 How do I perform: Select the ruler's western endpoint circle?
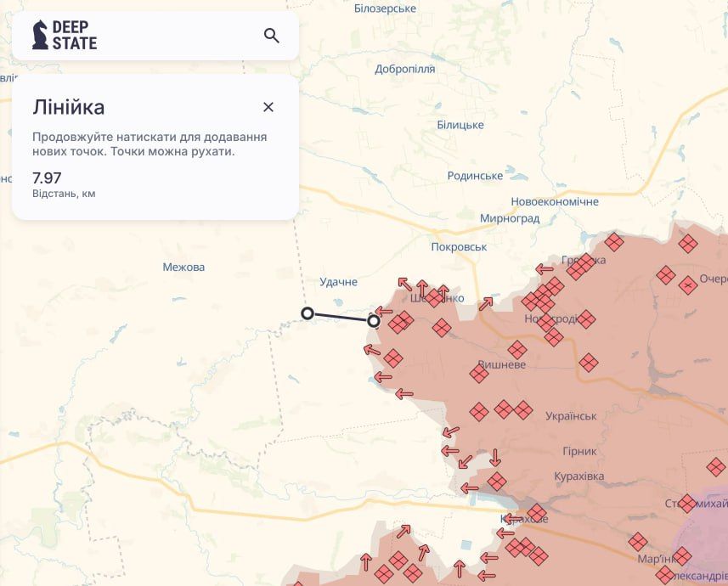[308, 313]
